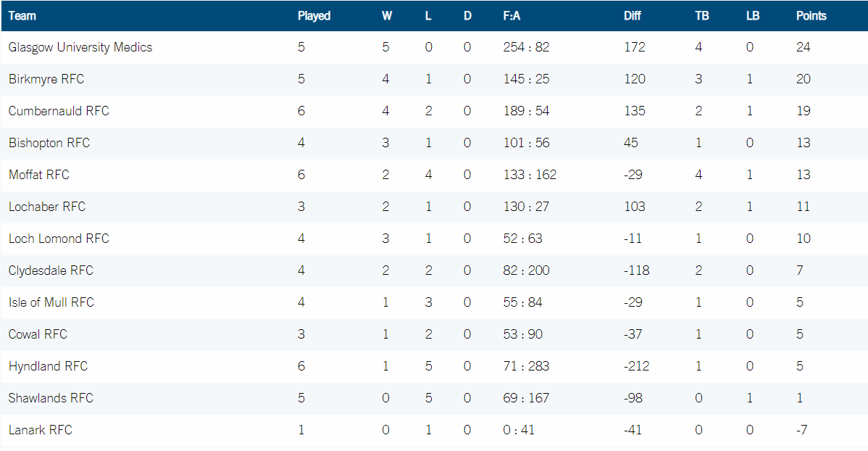Open Moffat RFC team row
The image size is (868, 451).
tap(38, 175)
